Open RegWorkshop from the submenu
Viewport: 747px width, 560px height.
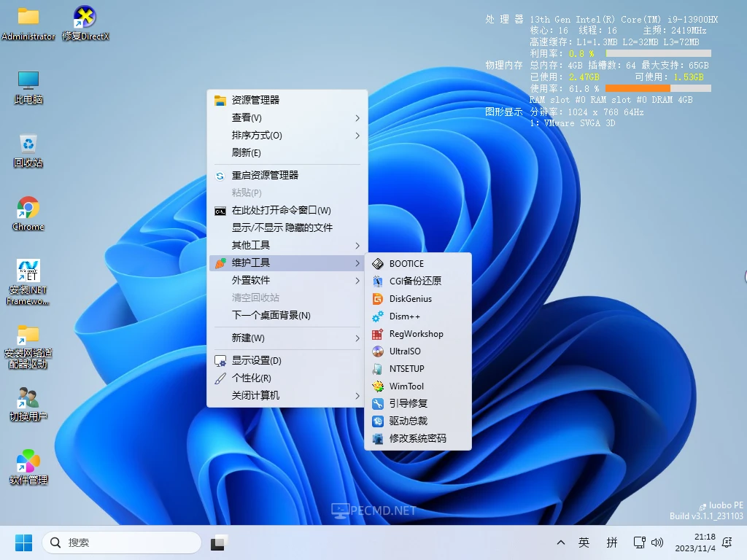(418, 334)
